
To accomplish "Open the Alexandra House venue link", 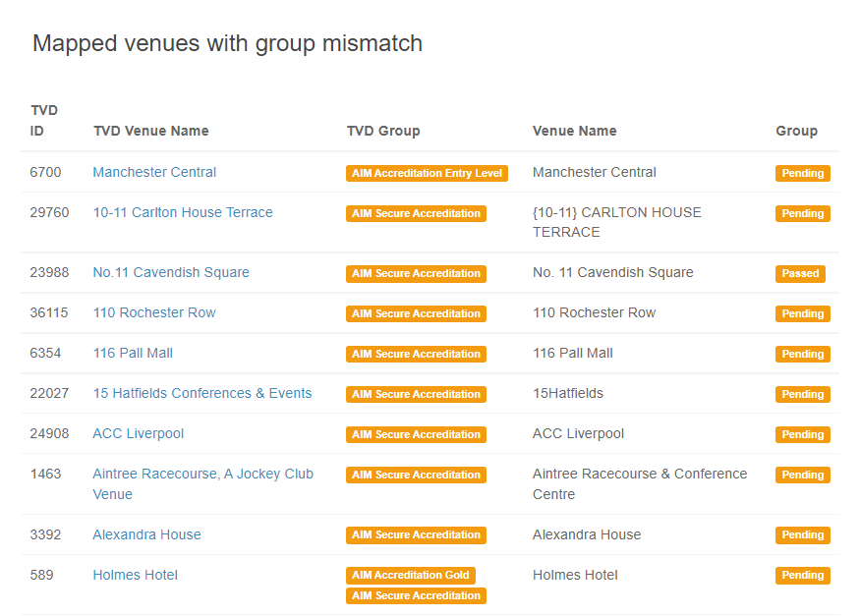I will [x=146, y=534].
